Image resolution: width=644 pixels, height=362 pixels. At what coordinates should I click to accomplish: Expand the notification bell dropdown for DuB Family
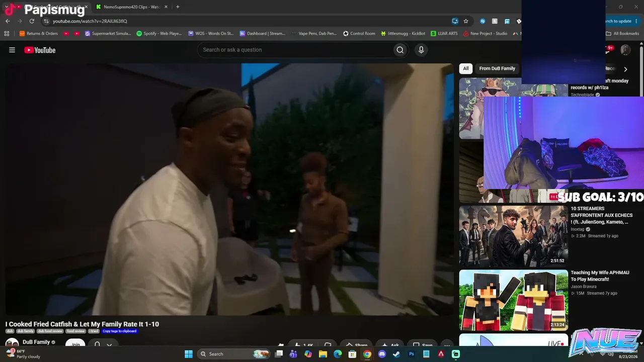[109, 345]
